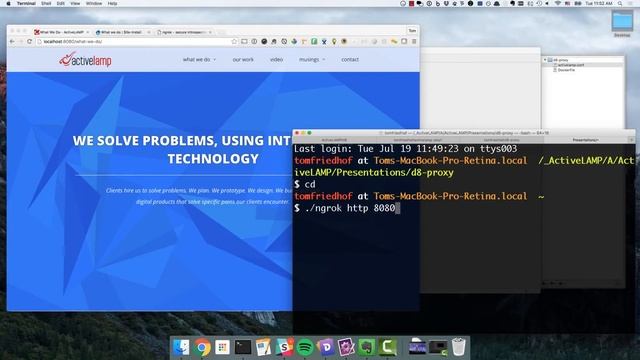Viewport: 640px width, 360px height.
Task: Open the Shell menu
Action: [46, 3]
